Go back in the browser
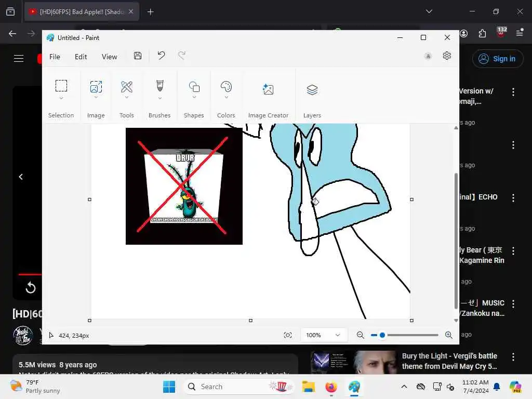The image size is (532, 399). click(12, 33)
